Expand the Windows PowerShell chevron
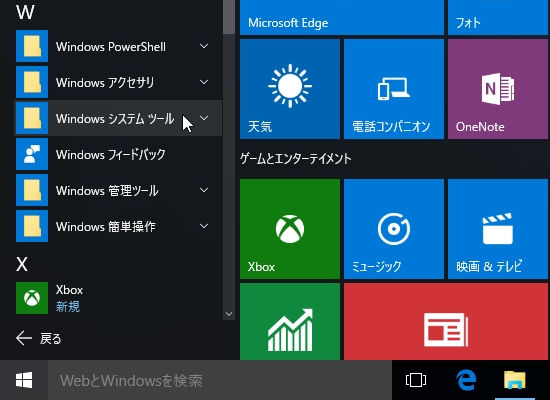The height and width of the screenshot is (400, 550). tap(204, 46)
